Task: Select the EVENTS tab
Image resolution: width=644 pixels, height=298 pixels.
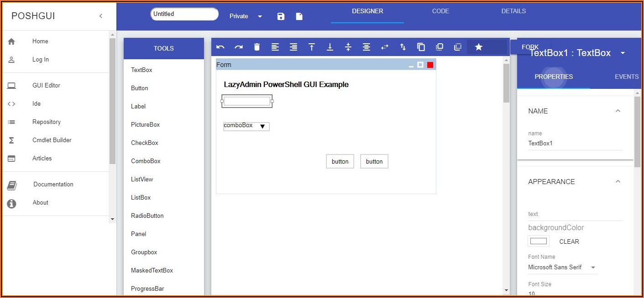Action: click(x=626, y=77)
